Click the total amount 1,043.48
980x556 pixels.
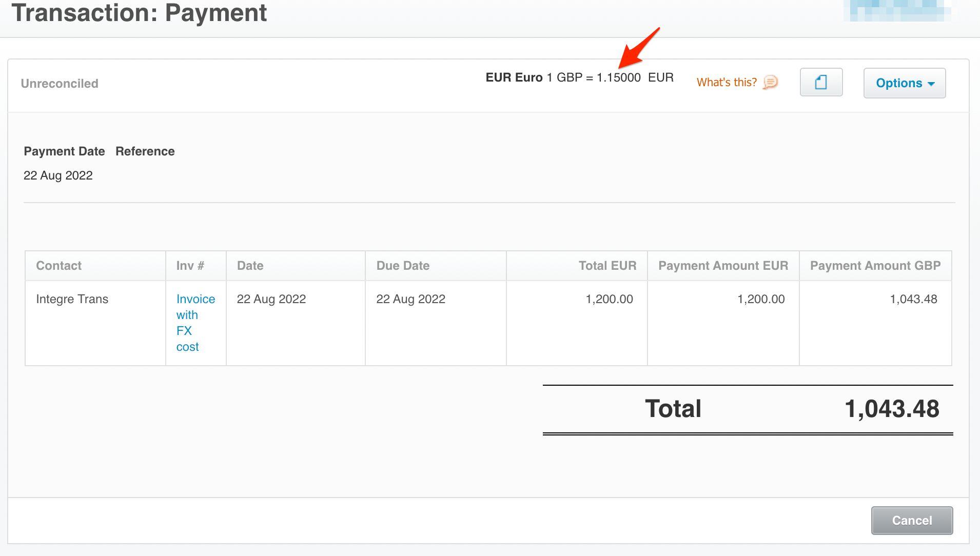tap(892, 408)
